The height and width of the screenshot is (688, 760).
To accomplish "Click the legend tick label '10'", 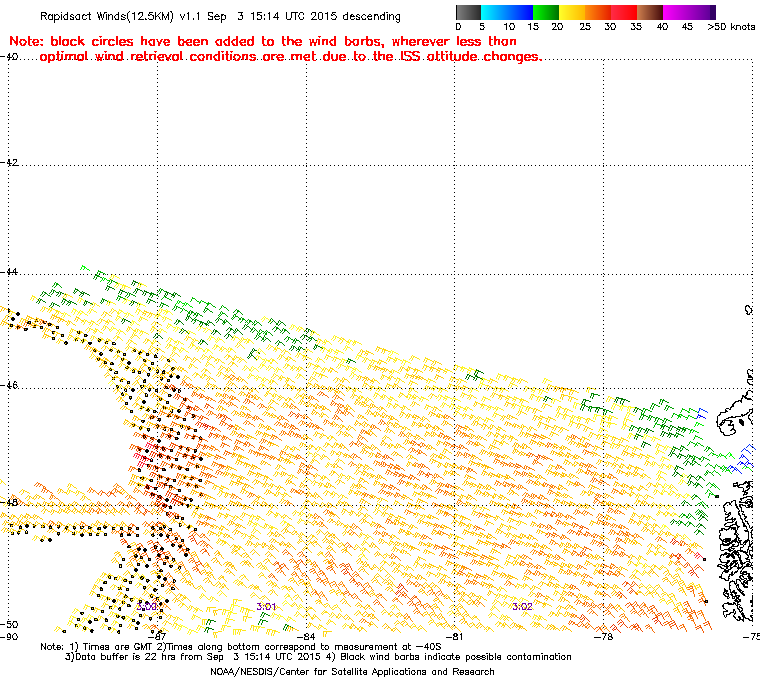I will [x=508, y=27].
